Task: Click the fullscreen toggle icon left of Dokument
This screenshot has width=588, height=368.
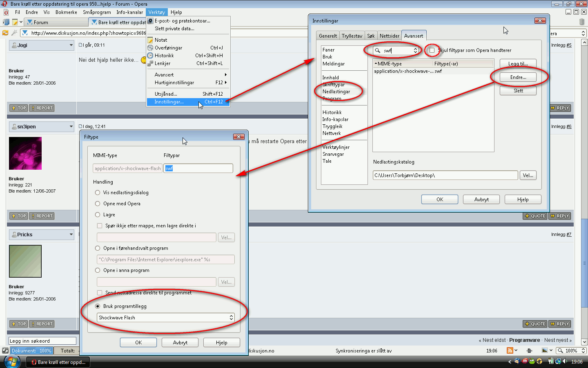Action: pos(5,350)
